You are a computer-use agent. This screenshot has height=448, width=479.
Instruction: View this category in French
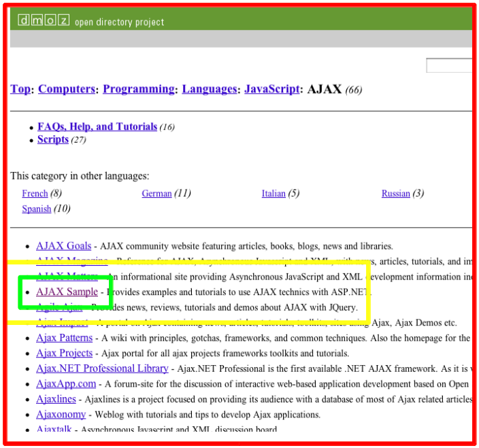35,194
